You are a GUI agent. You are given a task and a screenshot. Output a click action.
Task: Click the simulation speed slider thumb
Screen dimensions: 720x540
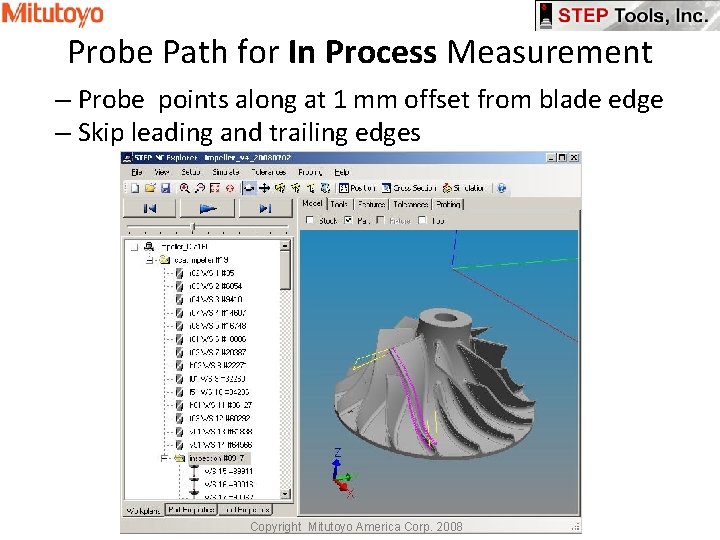[193, 227]
